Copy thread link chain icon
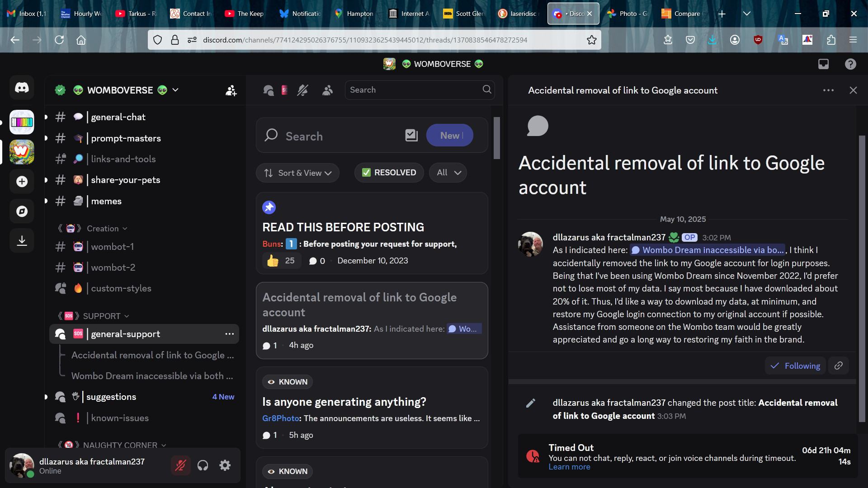 (x=839, y=366)
